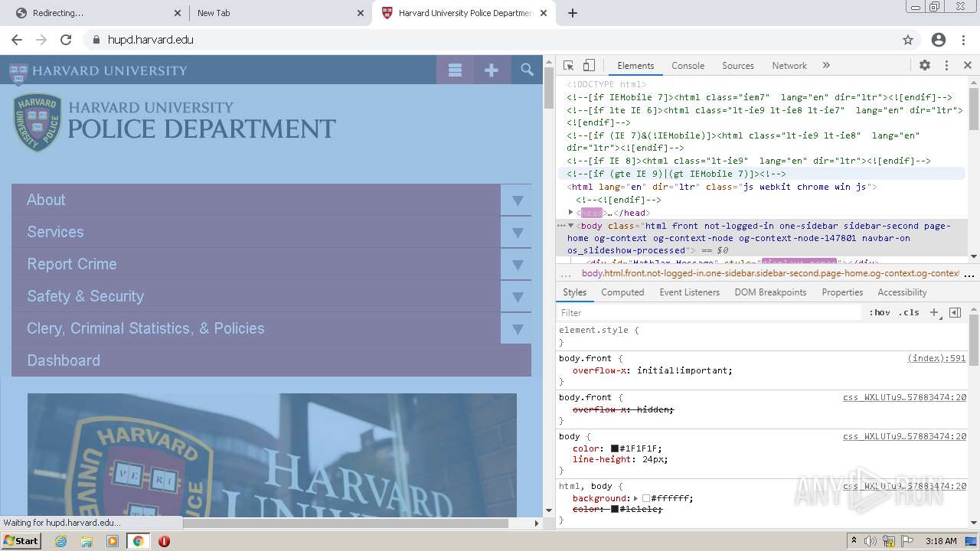Expand the background shorthand property triangle
The height and width of the screenshot is (551, 980).
tap(635, 498)
